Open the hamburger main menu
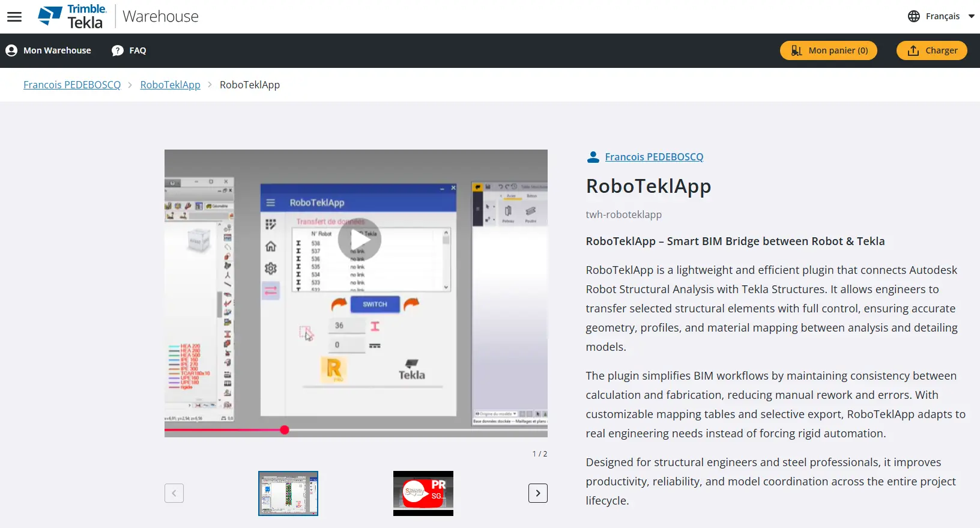 (x=14, y=17)
